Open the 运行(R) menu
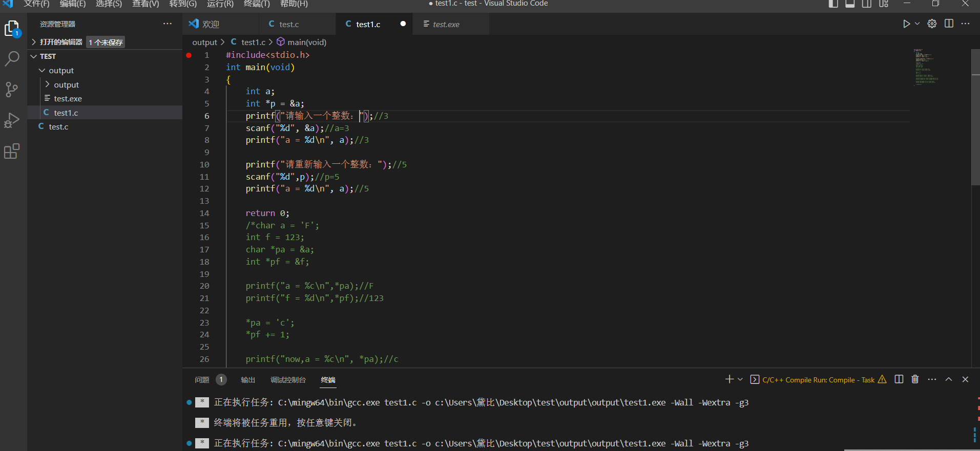980x451 pixels. point(220,4)
